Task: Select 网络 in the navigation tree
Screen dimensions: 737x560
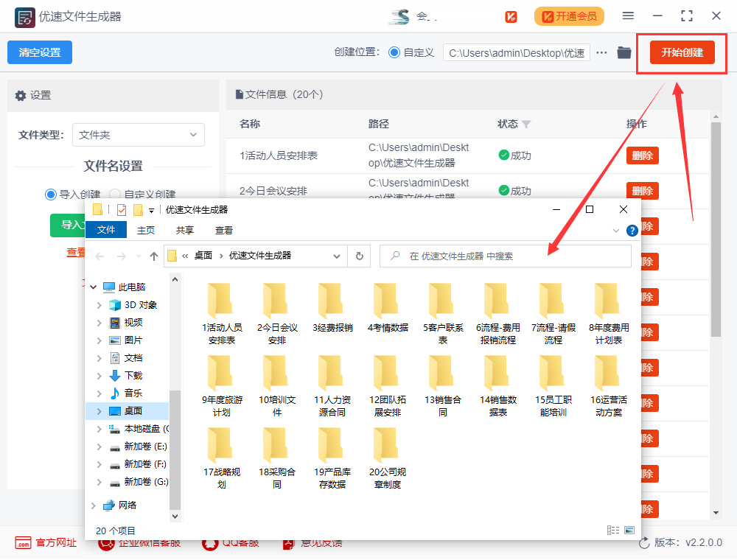Action: tap(127, 505)
